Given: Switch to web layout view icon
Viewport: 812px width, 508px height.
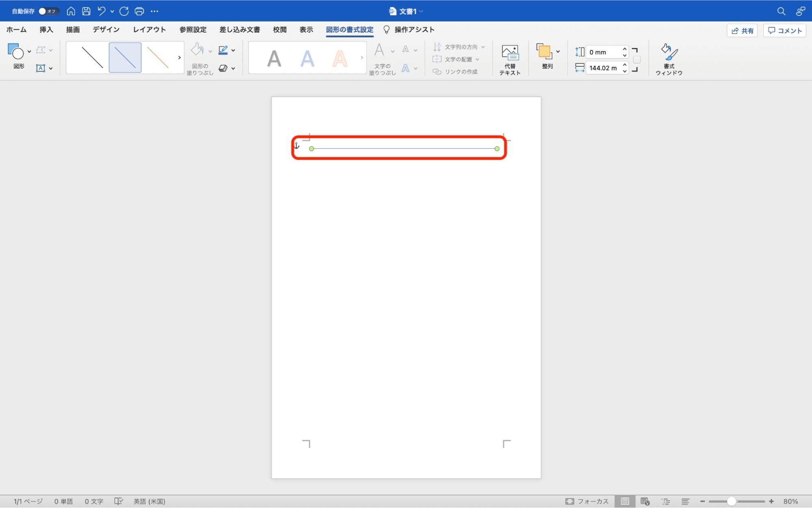Looking at the screenshot, I should pyautogui.click(x=645, y=501).
